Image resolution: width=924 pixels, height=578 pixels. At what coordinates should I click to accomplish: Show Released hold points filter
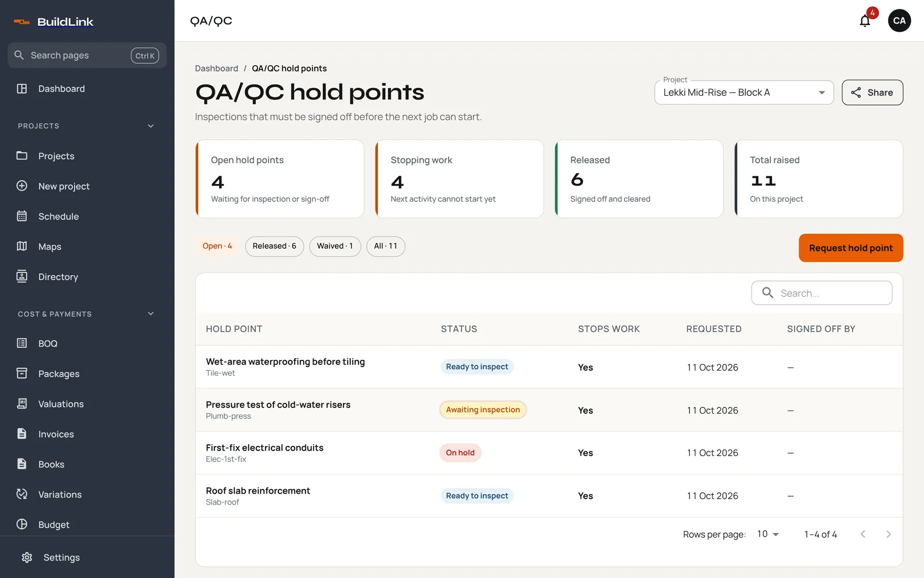pyautogui.click(x=274, y=246)
